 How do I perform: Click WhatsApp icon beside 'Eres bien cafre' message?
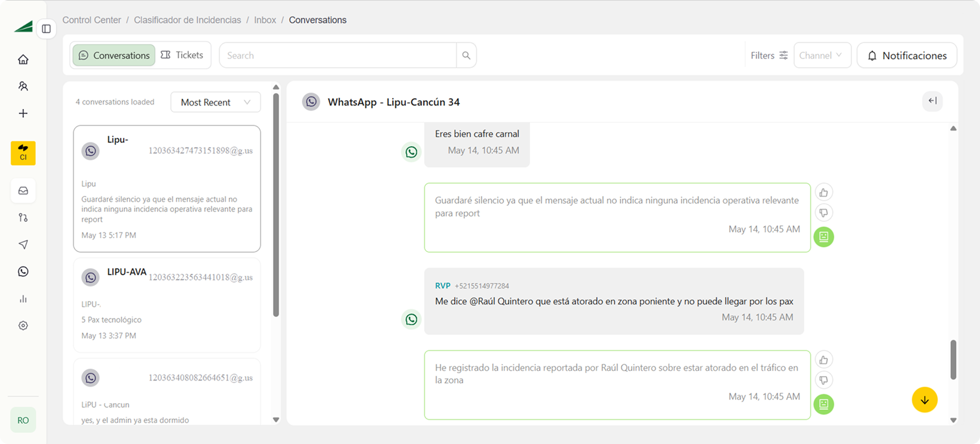point(411,152)
